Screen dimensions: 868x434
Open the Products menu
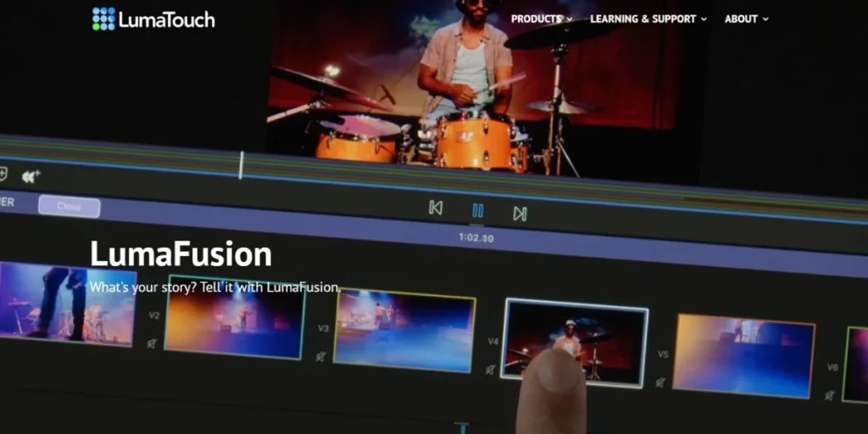pyautogui.click(x=537, y=19)
